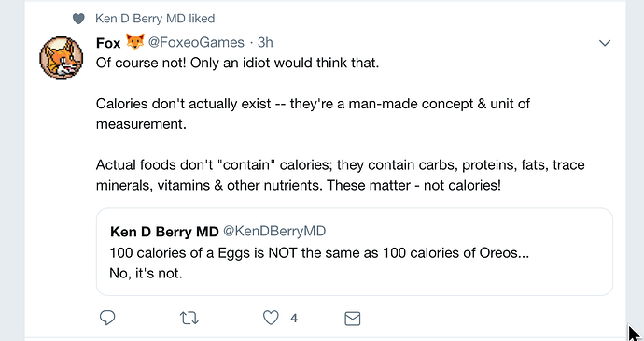Viewport: 644px width, 341px height.
Task: Click the @KenDBerryMD handle in quote
Action: tap(274, 231)
